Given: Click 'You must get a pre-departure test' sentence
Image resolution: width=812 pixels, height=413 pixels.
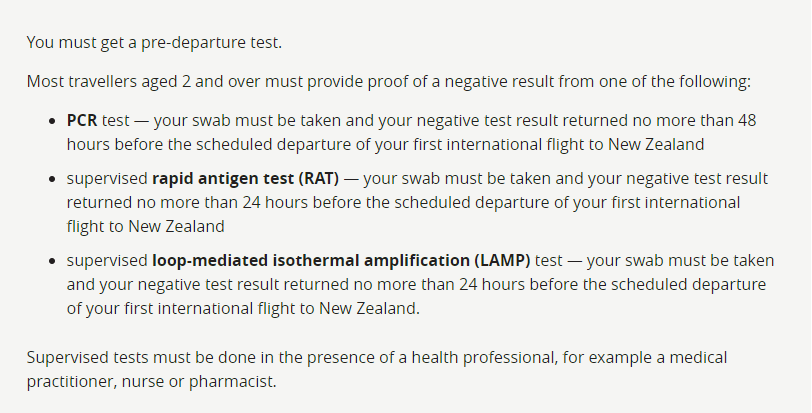Looking at the screenshot, I should [x=154, y=42].
